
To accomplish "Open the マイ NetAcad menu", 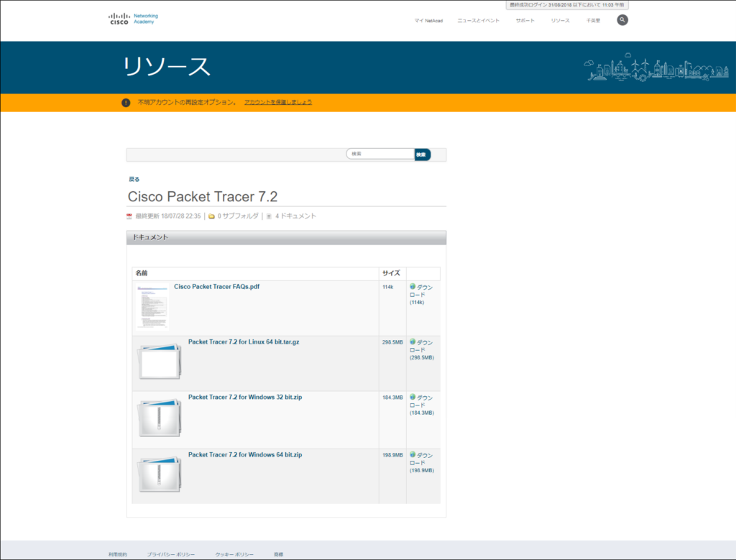I will pos(428,21).
